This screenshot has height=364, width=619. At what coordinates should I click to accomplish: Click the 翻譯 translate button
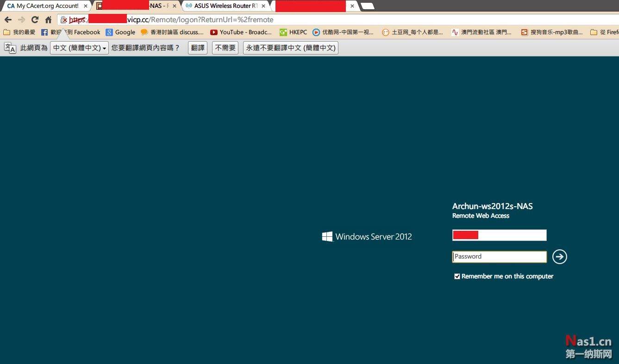click(198, 48)
